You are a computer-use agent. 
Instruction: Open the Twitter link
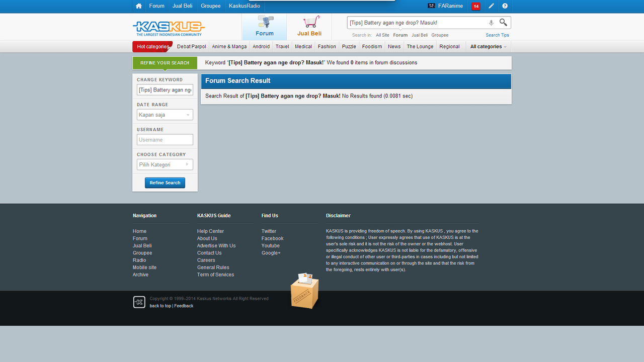(x=269, y=231)
